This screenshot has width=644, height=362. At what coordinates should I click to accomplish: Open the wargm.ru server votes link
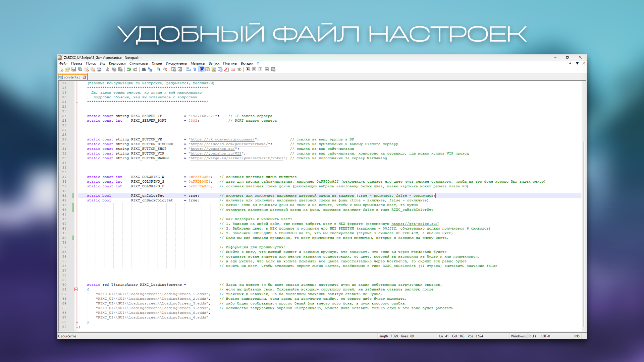(x=237, y=158)
